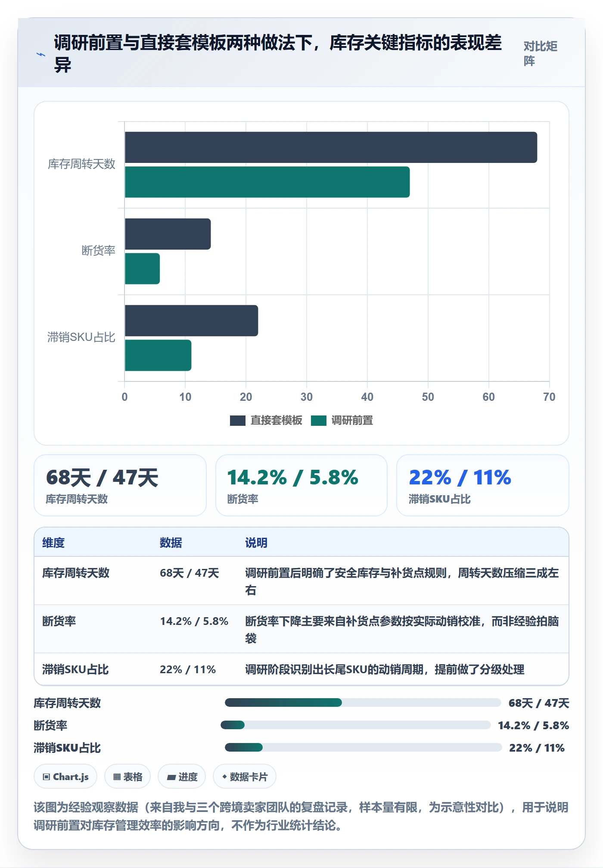Select the 表格 tag chip

click(127, 777)
